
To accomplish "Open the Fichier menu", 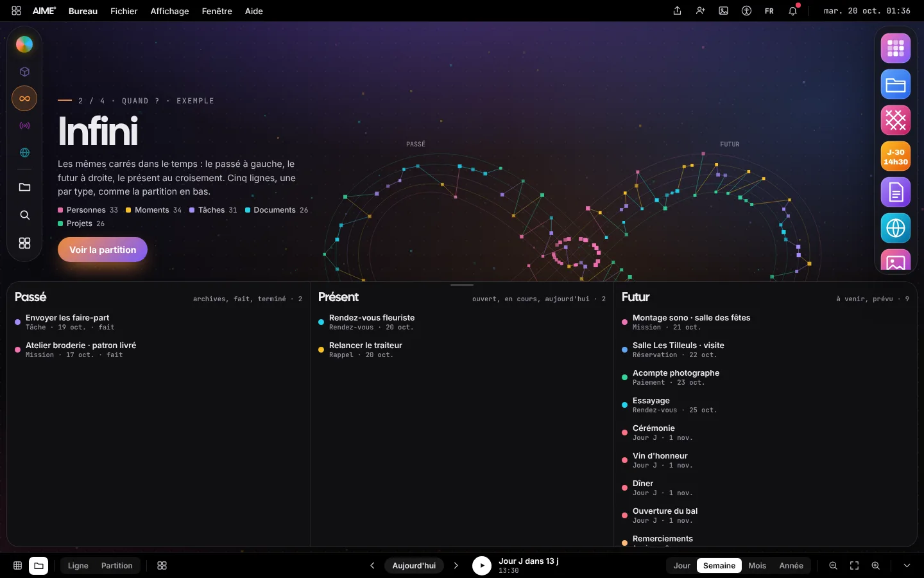I will coord(124,11).
